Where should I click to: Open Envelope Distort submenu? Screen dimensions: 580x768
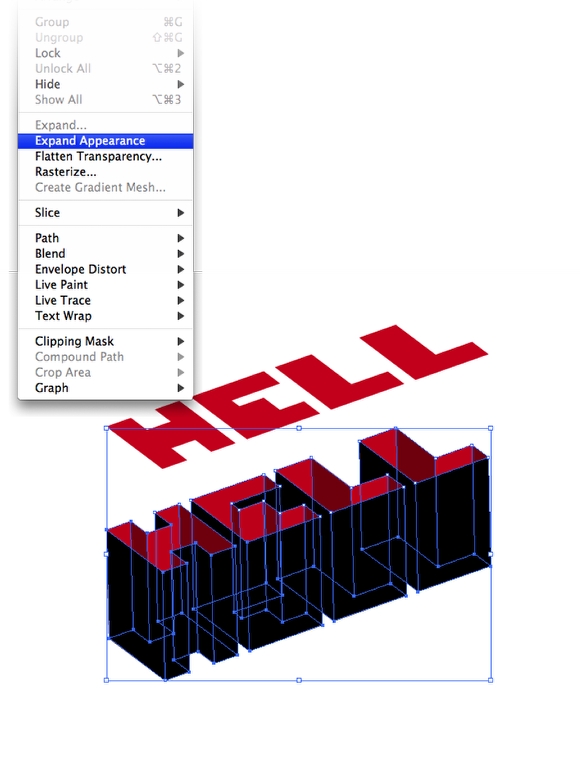point(105,269)
